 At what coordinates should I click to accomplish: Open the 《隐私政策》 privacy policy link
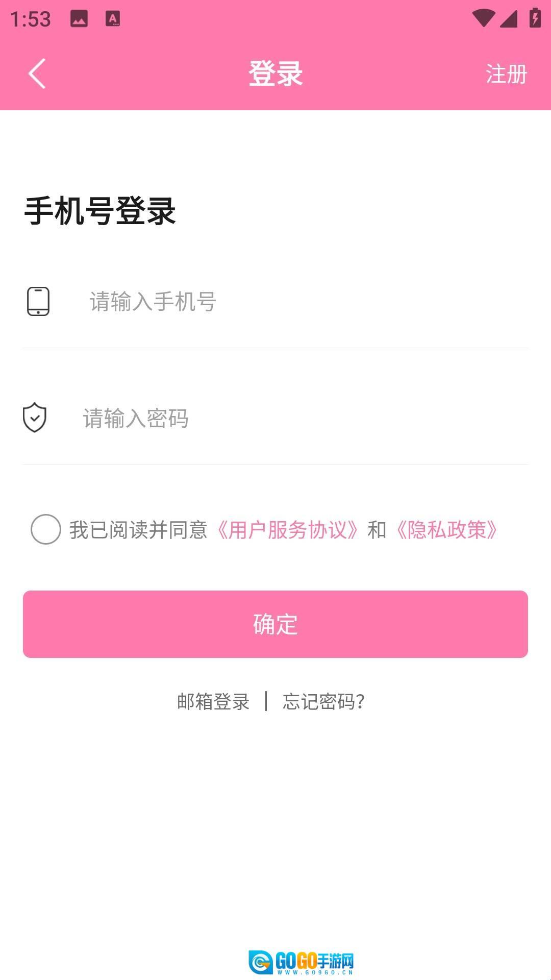(x=447, y=530)
